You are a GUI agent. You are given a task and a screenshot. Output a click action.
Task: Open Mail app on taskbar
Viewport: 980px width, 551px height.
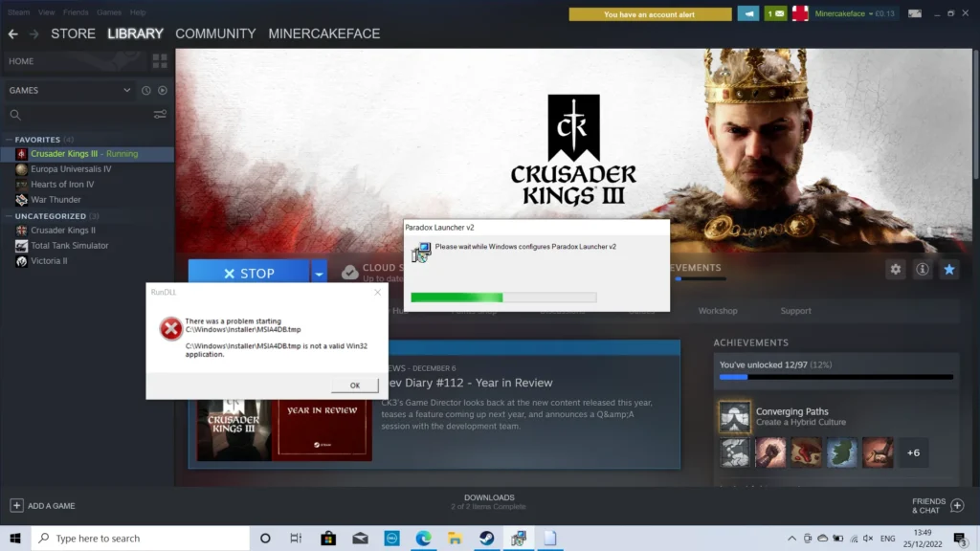[x=360, y=538]
